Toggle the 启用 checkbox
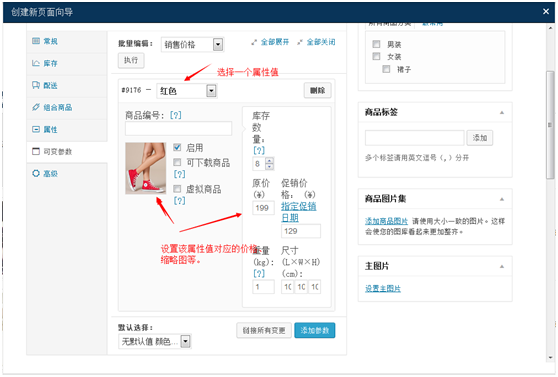The width and height of the screenshot is (558, 377). tap(177, 147)
